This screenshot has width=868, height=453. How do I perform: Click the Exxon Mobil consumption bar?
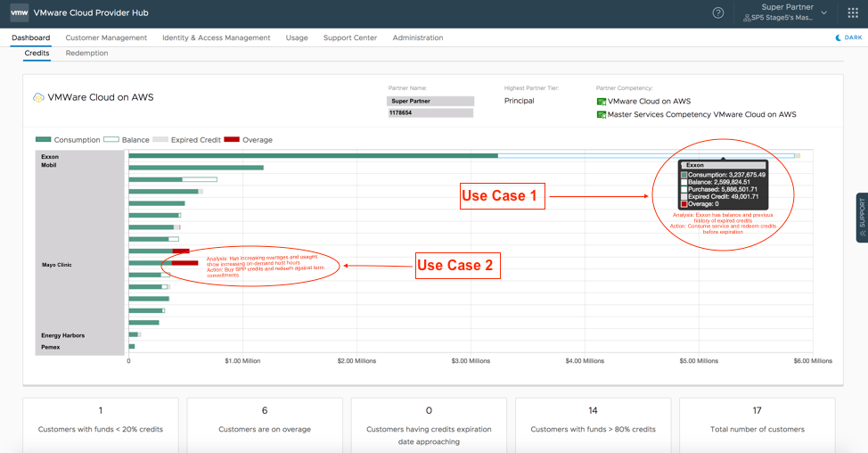[x=312, y=155]
